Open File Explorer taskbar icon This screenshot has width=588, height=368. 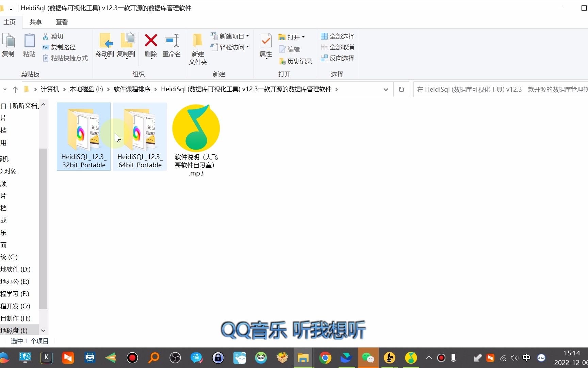[303, 358]
